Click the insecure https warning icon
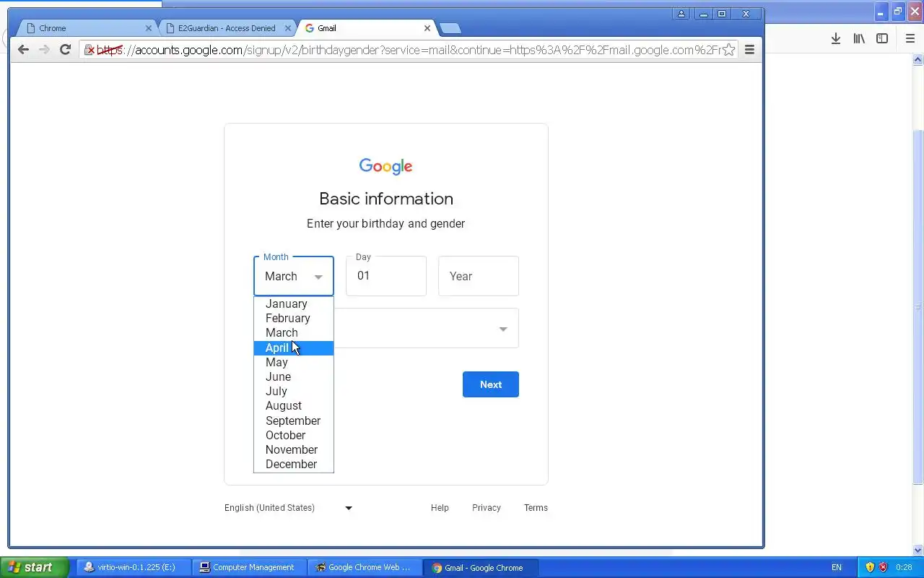The image size is (924, 578). point(90,50)
